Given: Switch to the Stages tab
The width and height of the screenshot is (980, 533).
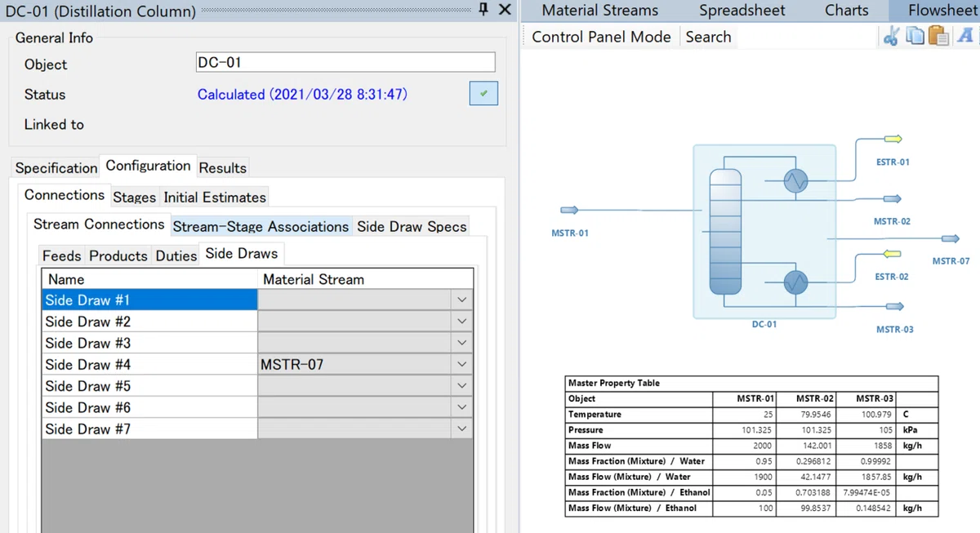Looking at the screenshot, I should 134,197.
